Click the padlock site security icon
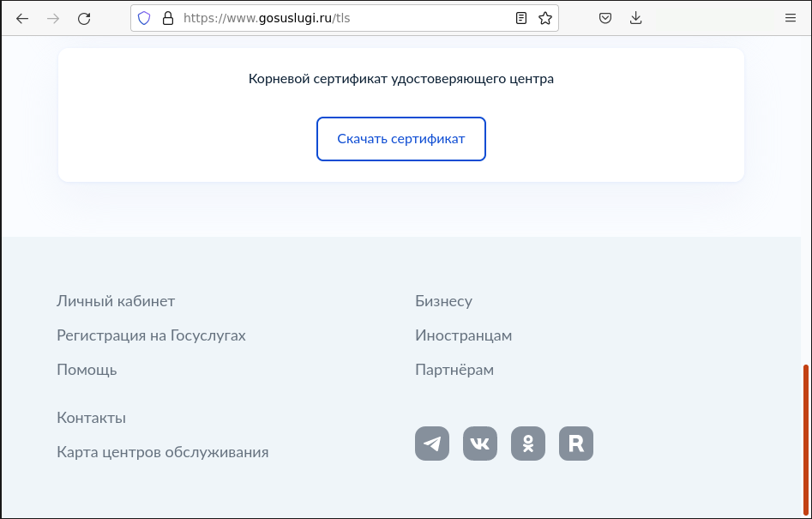This screenshot has height=519, width=812. (x=168, y=19)
